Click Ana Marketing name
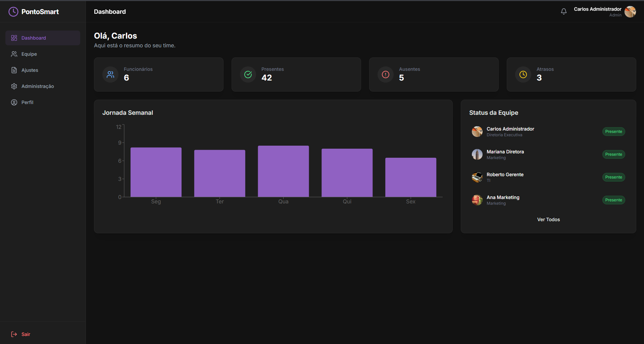Viewport: 644px width, 344px height. (x=503, y=197)
